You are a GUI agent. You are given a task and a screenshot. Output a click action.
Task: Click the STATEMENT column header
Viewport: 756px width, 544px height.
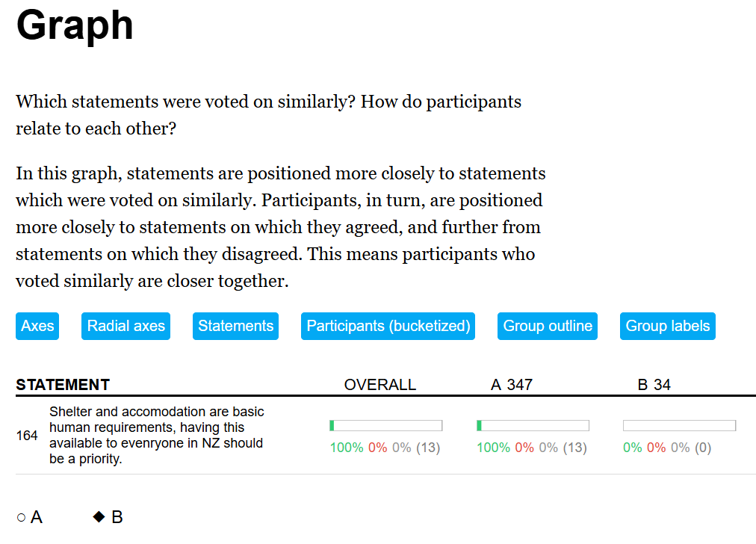tap(63, 385)
